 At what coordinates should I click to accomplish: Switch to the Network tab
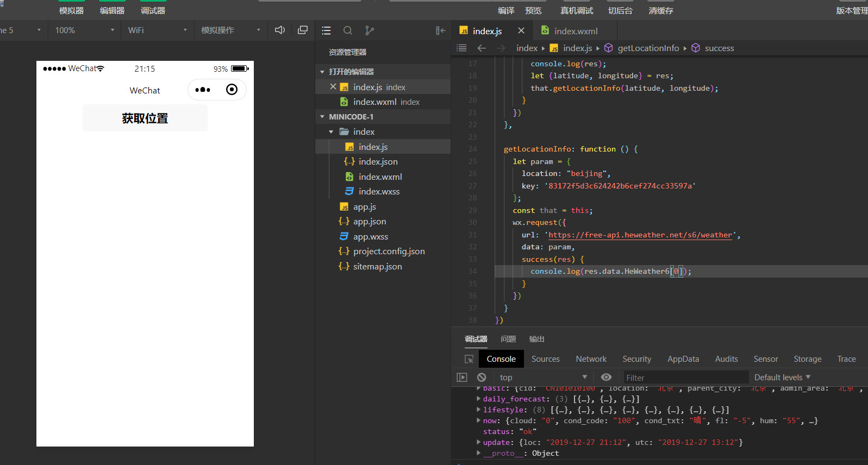click(x=591, y=359)
